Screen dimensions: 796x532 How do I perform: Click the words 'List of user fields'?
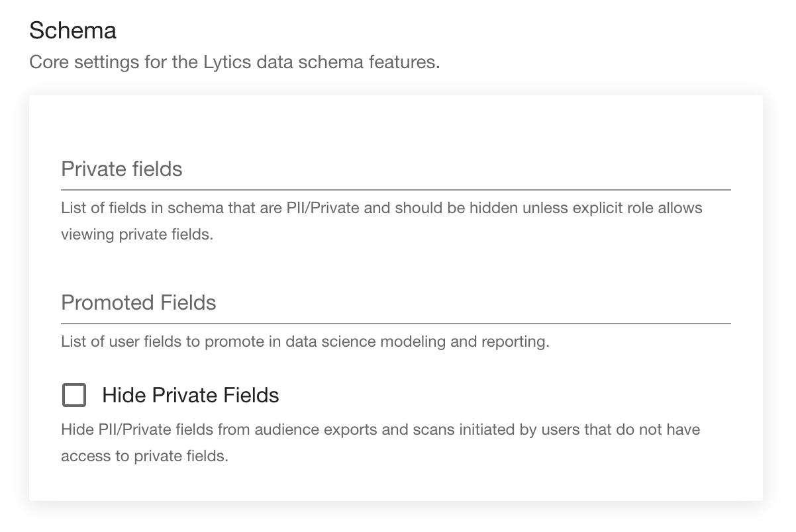pos(121,343)
